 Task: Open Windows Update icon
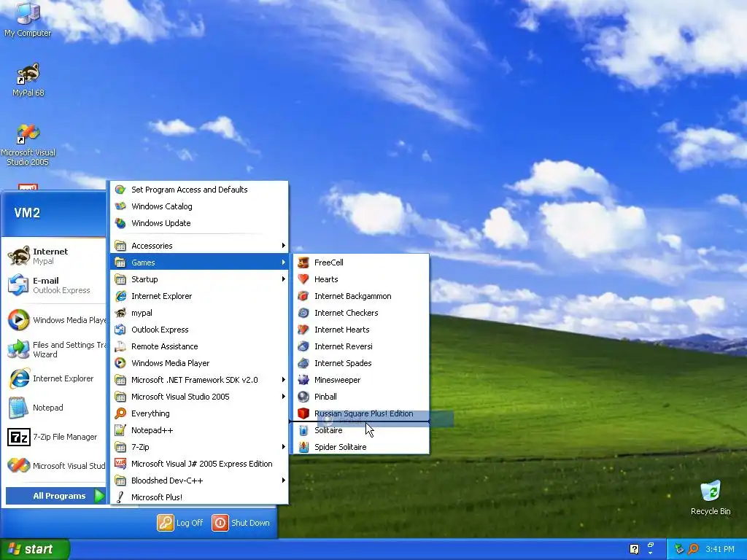coord(120,223)
